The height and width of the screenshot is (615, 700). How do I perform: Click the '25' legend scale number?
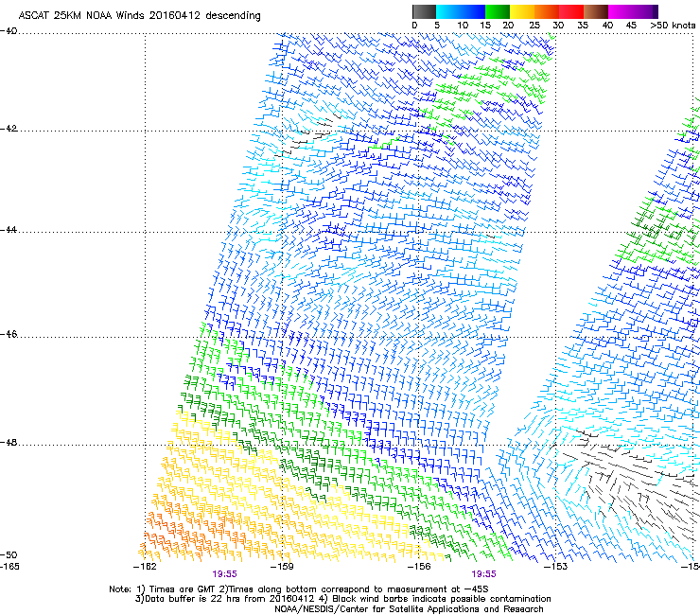pos(534,26)
